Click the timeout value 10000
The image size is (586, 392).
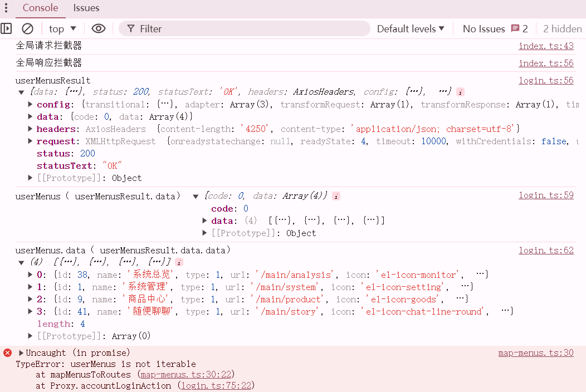tap(433, 141)
